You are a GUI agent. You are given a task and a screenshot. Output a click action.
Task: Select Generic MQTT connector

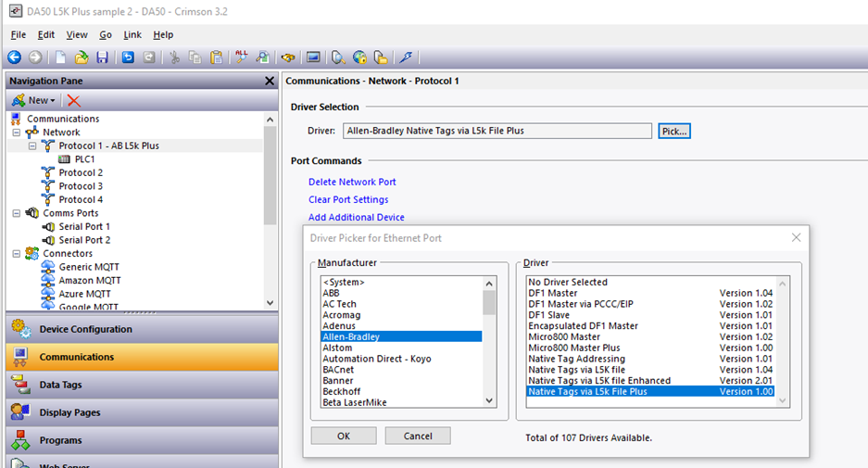(89, 267)
